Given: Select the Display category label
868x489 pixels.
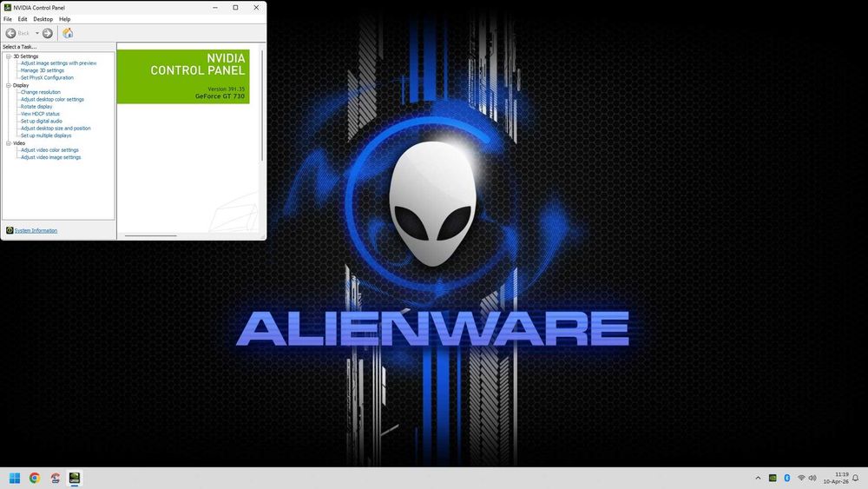Looking at the screenshot, I should (21, 85).
